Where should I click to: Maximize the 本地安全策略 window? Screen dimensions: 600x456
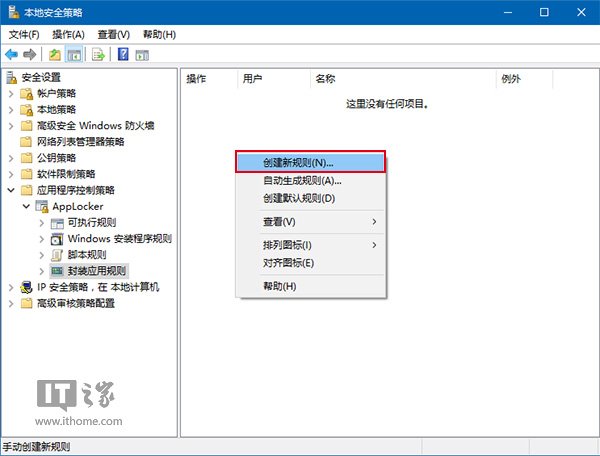(544, 12)
